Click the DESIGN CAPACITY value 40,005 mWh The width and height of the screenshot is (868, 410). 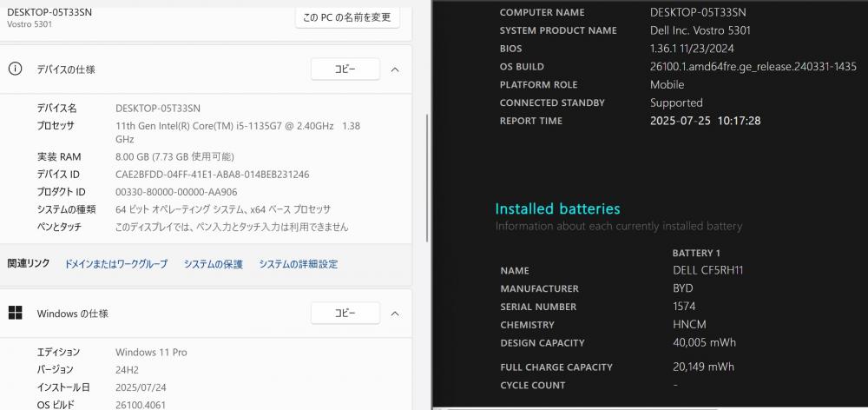(705, 342)
